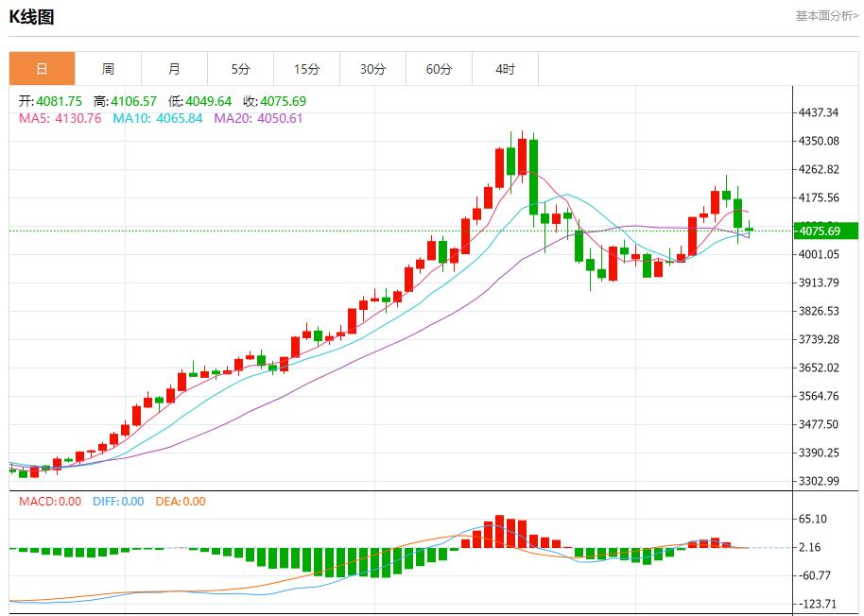Switch to the 月 monthly tab
This screenshot has width=864, height=616.
[174, 69]
